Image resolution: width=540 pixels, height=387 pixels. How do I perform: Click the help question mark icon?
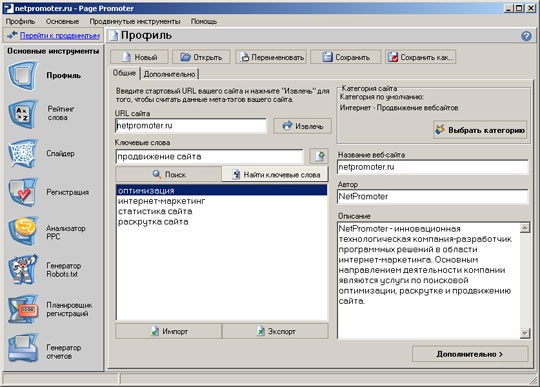click(x=526, y=36)
